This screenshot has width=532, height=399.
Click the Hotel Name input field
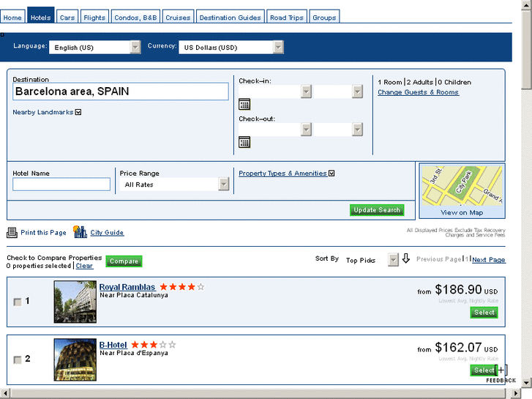[61, 184]
